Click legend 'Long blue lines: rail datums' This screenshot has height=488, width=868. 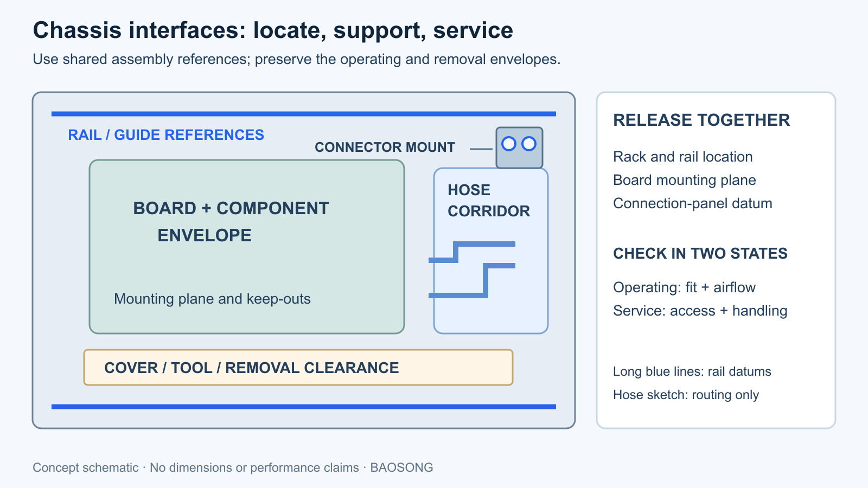(692, 371)
